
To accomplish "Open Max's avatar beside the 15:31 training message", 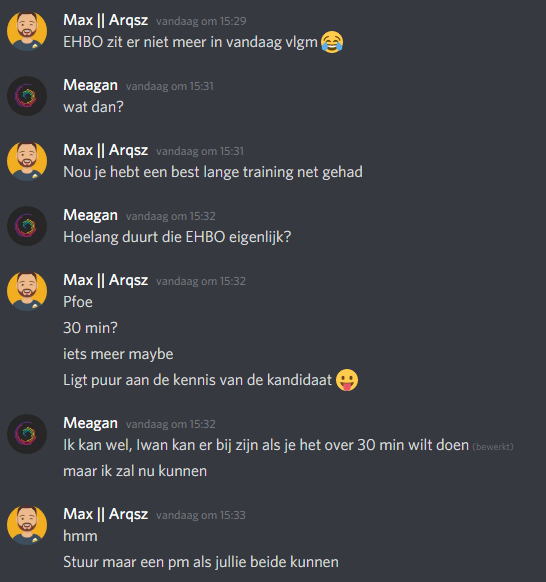I will pos(27,161).
